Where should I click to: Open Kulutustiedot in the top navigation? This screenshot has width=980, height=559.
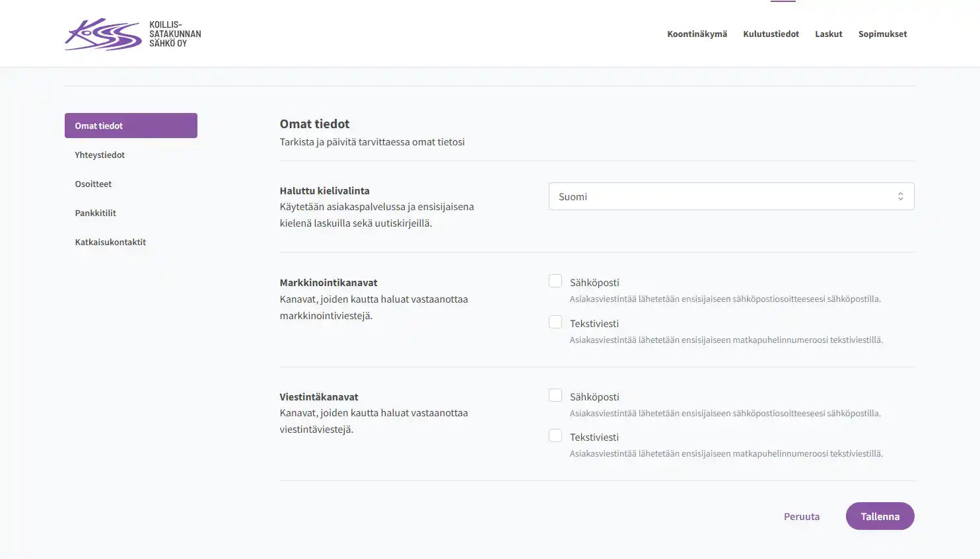(x=771, y=34)
